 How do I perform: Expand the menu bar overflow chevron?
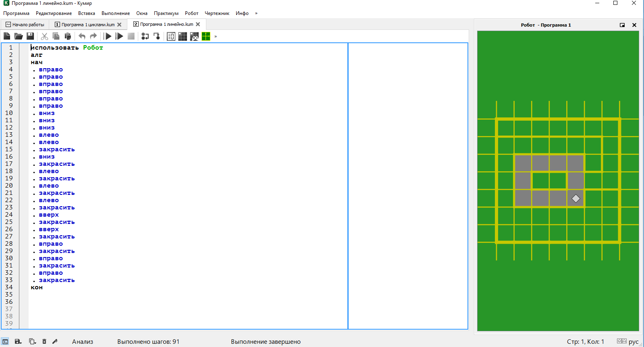coord(256,13)
